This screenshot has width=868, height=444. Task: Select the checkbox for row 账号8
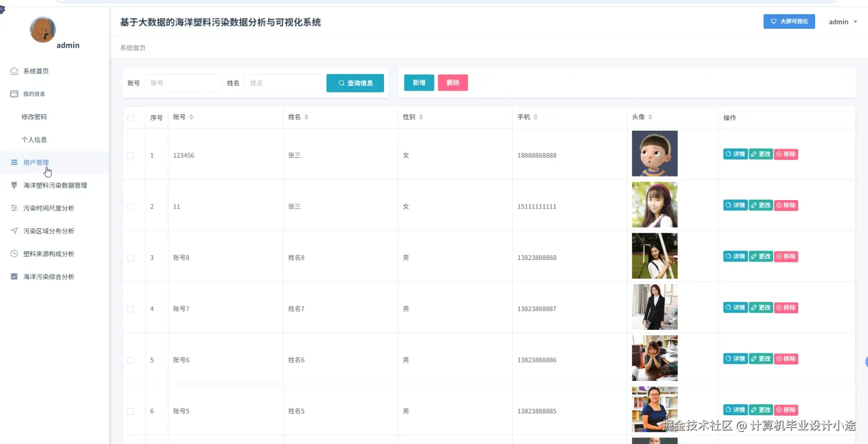click(x=131, y=258)
